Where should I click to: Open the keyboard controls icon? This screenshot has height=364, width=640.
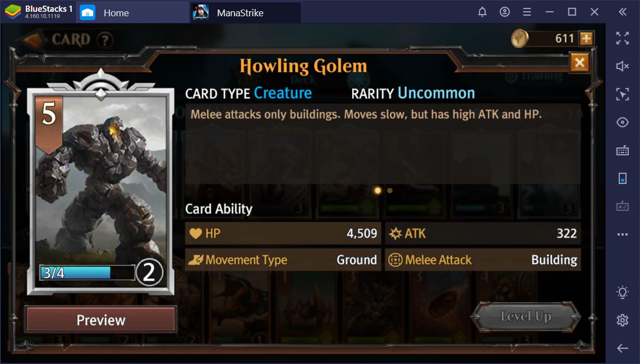click(622, 150)
